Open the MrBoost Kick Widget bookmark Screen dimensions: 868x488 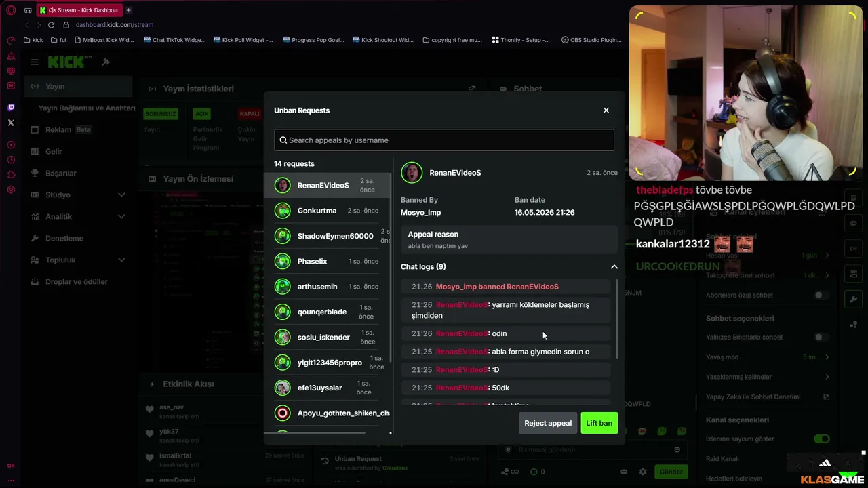[x=104, y=40]
